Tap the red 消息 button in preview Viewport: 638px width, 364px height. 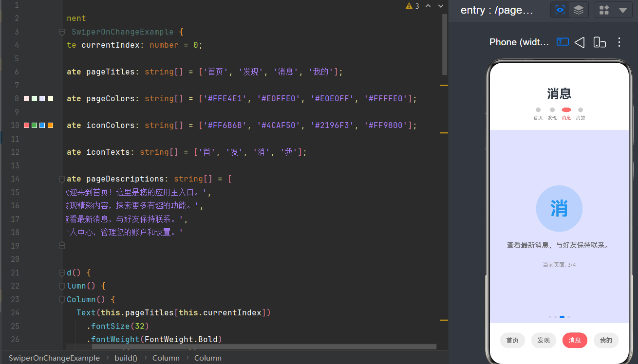click(x=575, y=340)
